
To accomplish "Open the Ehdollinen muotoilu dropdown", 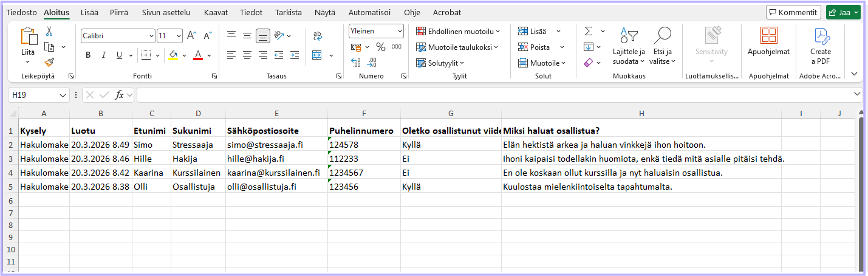I will pyautogui.click(x=458, y=31).
